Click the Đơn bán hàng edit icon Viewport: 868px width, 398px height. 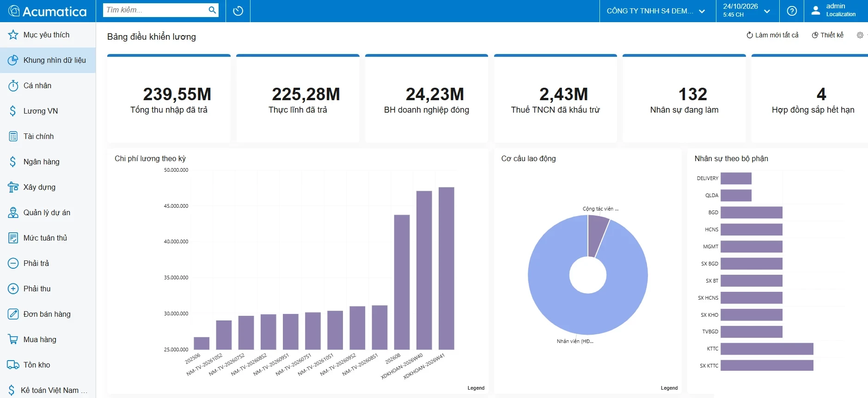13,314
